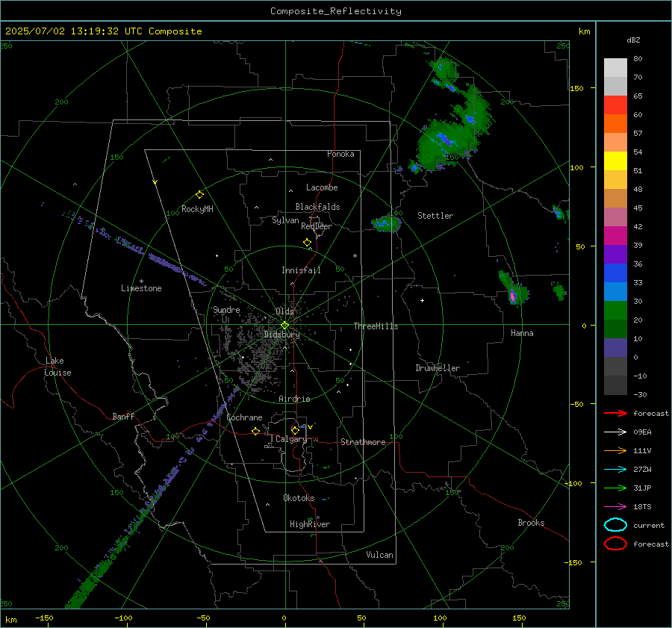
Task: Click the Didsbury city label
Action: pos(281,335)
